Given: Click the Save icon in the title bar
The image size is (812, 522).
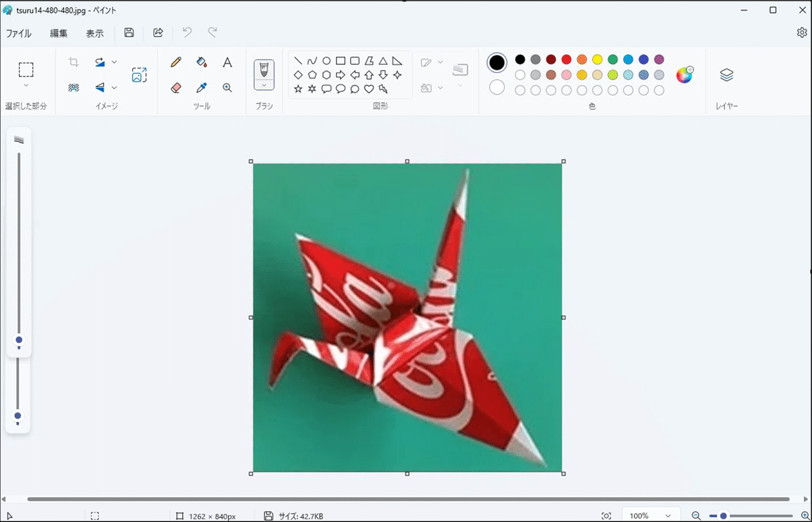Looking at the screenshot, I should [x=129, y=32].
